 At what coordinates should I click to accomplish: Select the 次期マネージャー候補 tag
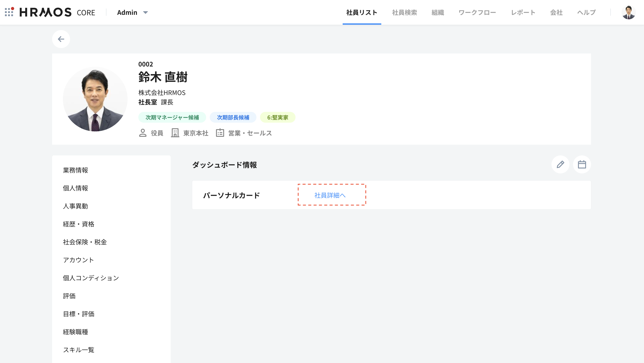coord(172,117)
